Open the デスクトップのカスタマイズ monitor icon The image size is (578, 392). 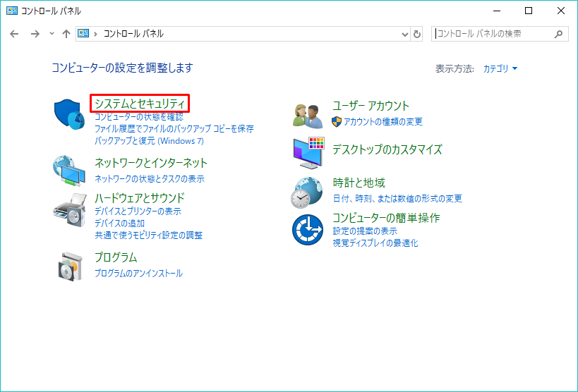coord(308,153)
